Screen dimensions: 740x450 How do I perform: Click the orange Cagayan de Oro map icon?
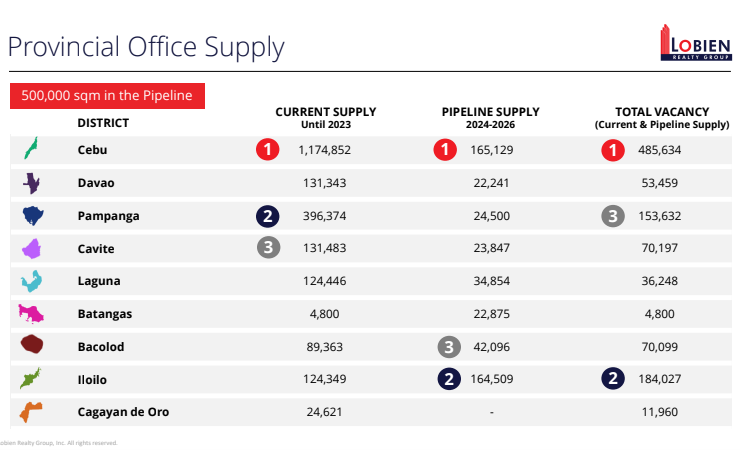[x=32, y=411]
